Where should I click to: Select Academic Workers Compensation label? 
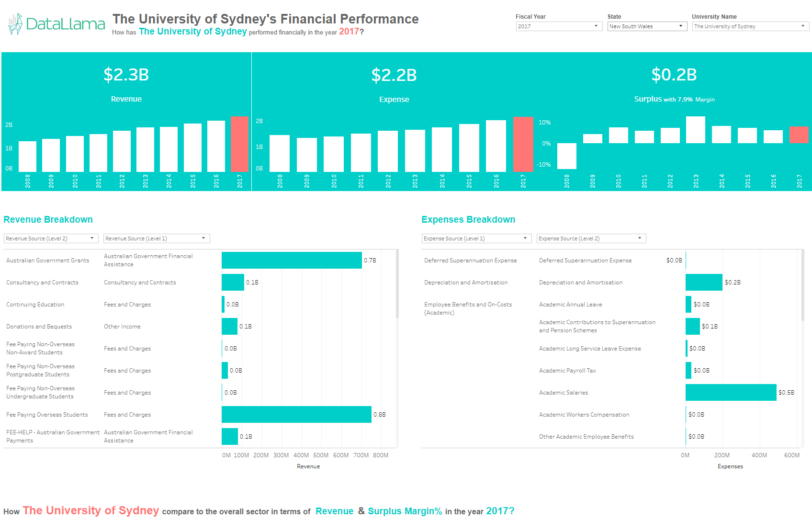pyautogui.click(x=584, y=415)
